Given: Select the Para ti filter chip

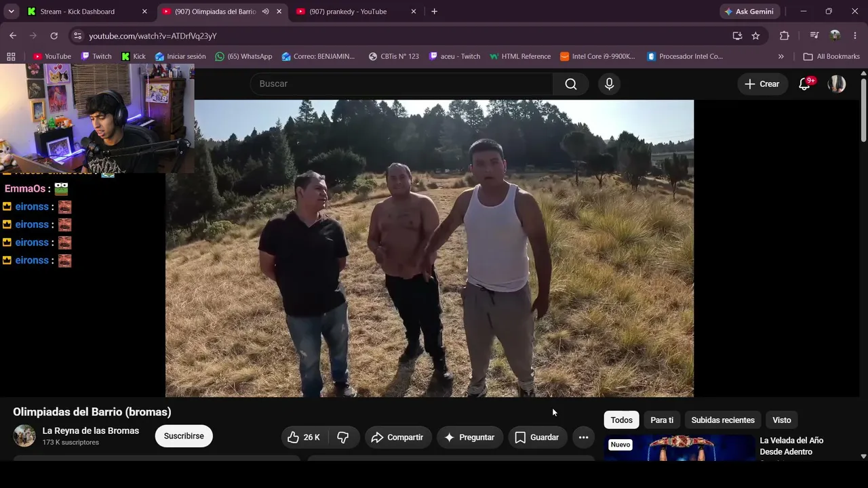Looking at the screenshot, I should click(x=662, y=420).
